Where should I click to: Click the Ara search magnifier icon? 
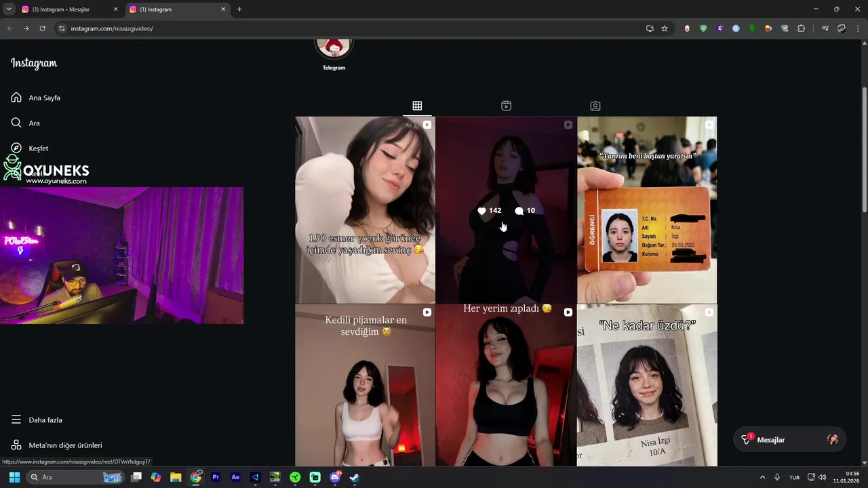(16, 123)
